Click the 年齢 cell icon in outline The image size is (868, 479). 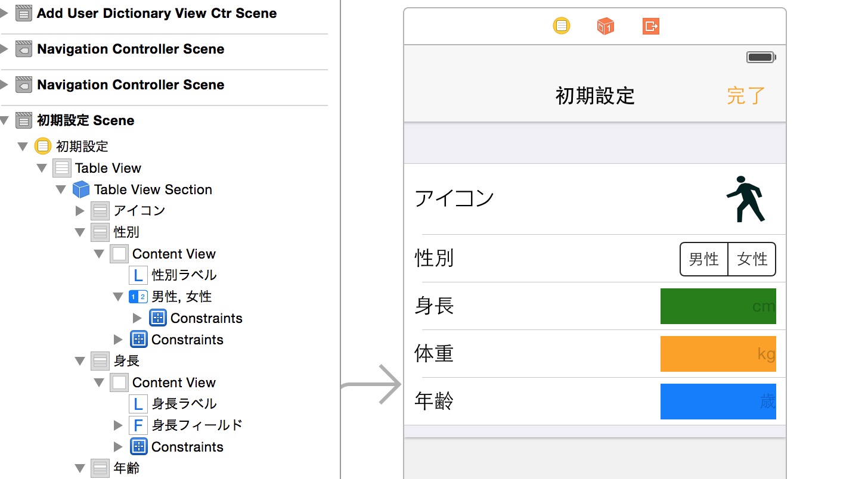click(100, 468)
